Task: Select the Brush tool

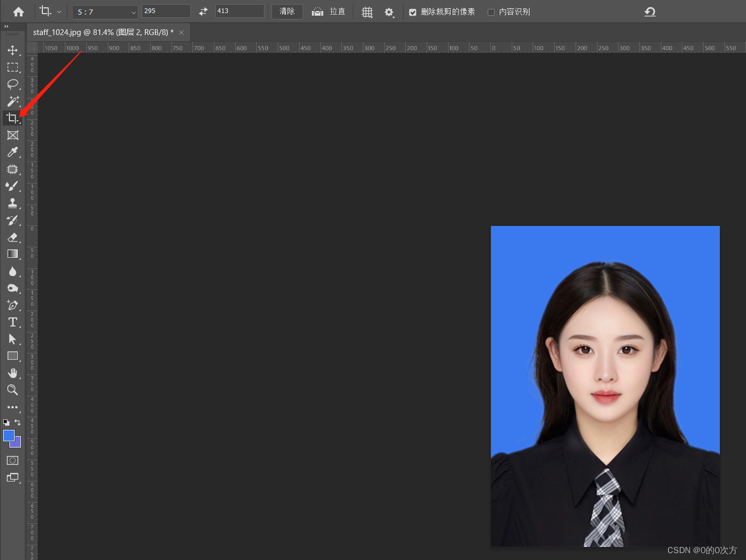Action: (13, 186)
